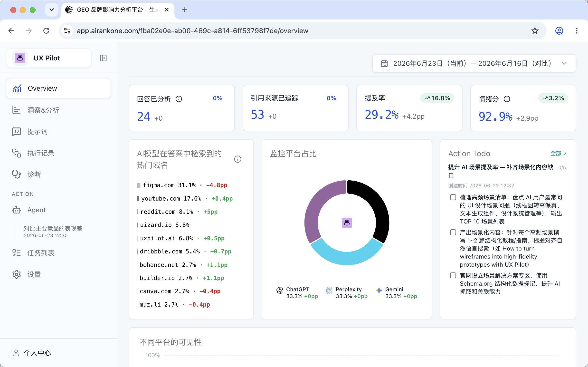
Task: Click the Perplexity logo in legend
Action: [x=329, y=290]
